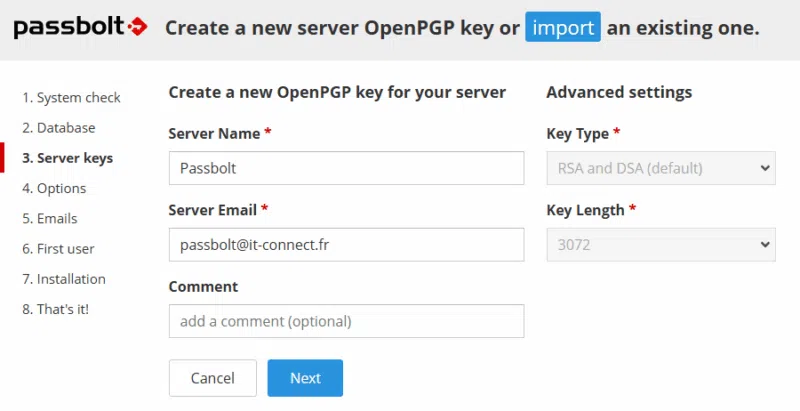Expand the Key Type dropdown
This screenshot has width=800, height=411.
[660, 168]
